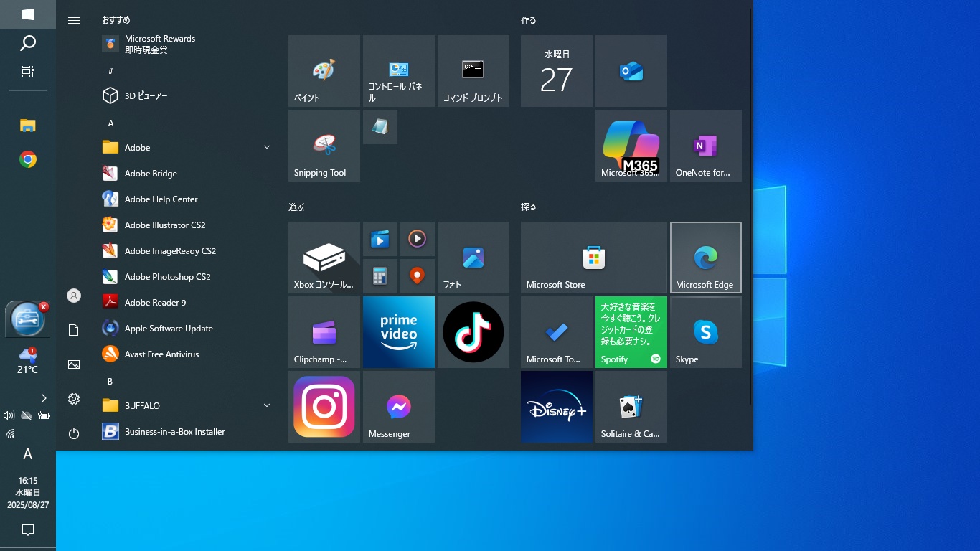Open the Movies & TV small tile
The width and height of the screenshot is (980, 551).
380,239
